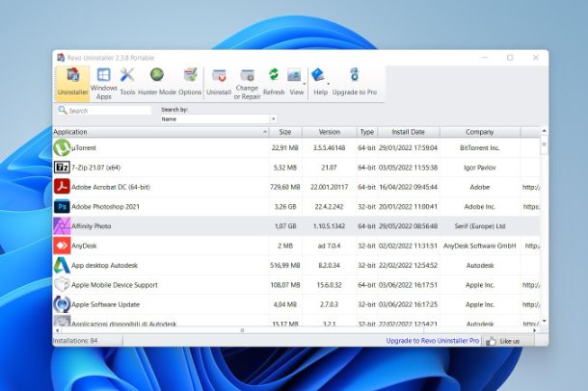Sort by the Size column header
This screenshot has width=588, height=391.
[285, 132]
